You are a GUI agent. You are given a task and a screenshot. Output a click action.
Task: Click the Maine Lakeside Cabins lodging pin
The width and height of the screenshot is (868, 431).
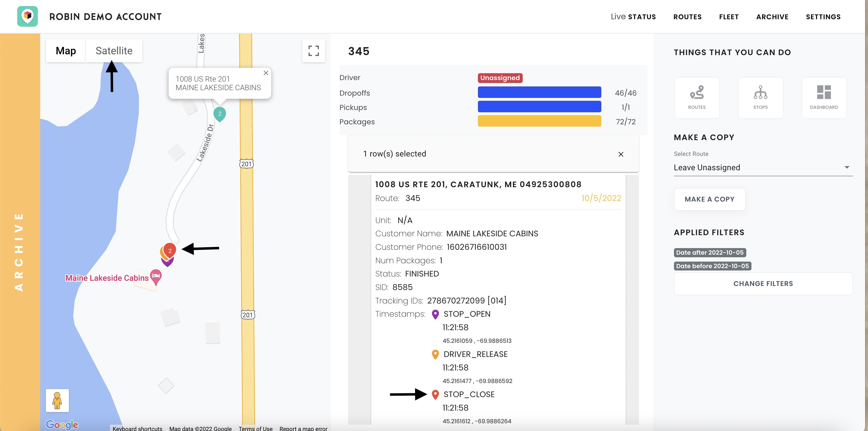(x=156, y=276)
